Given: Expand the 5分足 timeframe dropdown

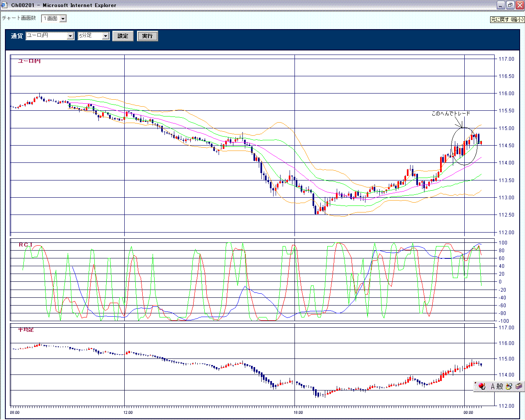Looking at the screenshot, I should [105, 36].
